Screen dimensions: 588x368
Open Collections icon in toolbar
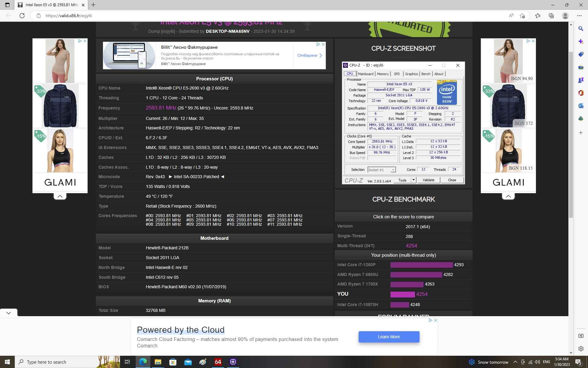point(551,16)
